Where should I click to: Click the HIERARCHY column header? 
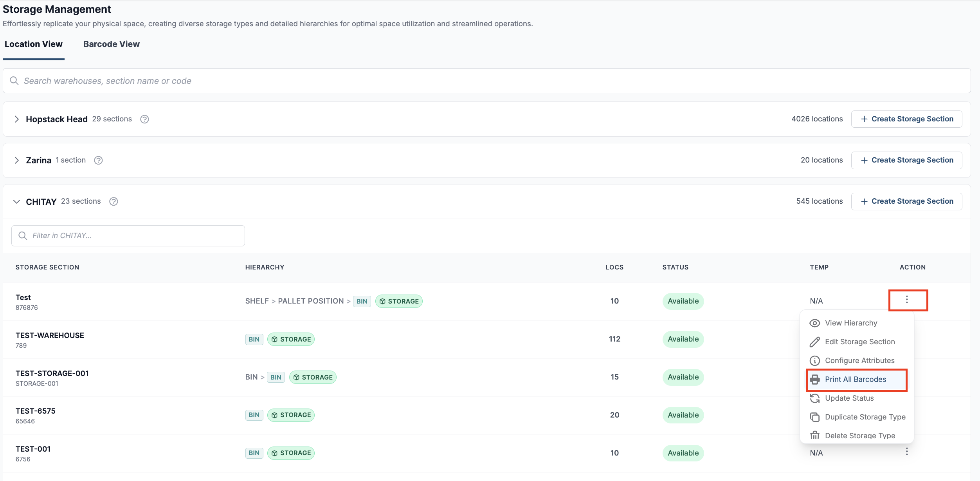coord(265,267)
